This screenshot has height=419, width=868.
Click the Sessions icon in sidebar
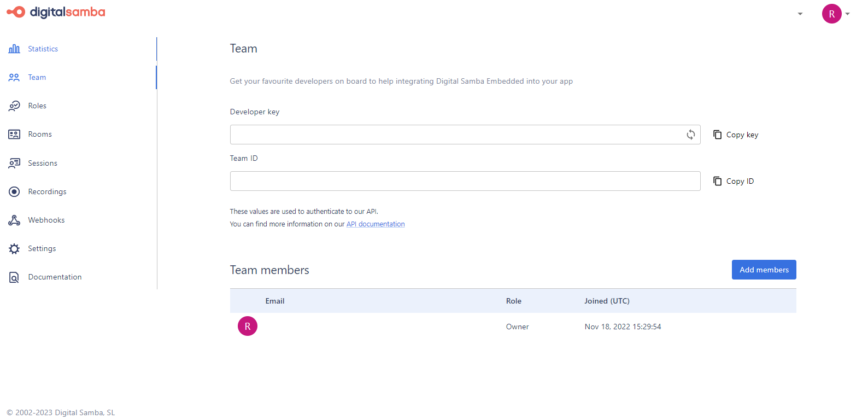pos(14,163)
